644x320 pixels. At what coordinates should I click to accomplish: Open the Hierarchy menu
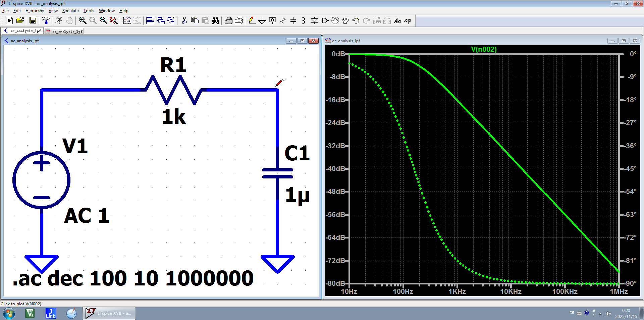pos(35,11)
